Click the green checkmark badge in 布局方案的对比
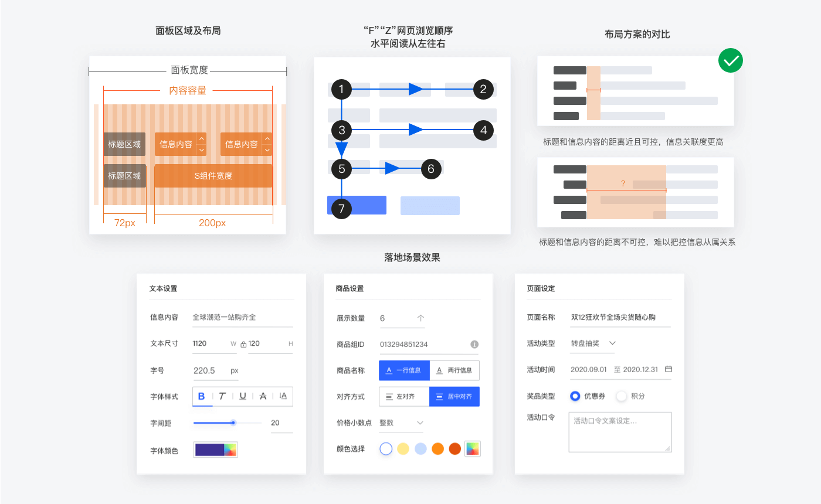This screenshot has height=504, width=821. point(731,60)
